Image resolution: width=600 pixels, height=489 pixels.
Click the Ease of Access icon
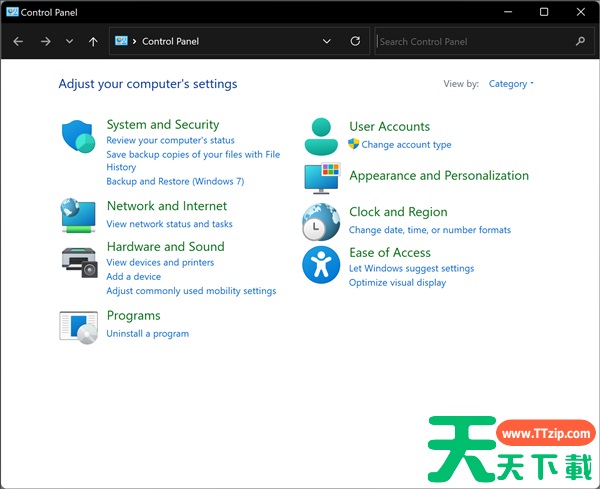point(321,265)
